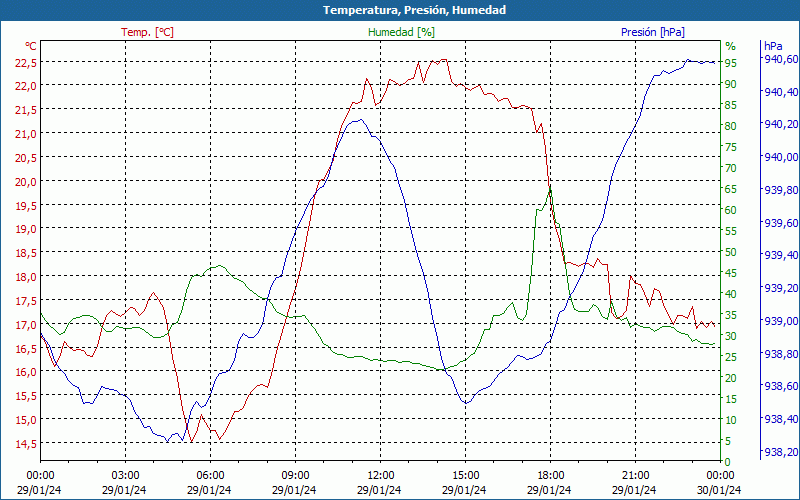Click humidity axis value '50'
The image size is (800, 500).
tap(731, 252)
